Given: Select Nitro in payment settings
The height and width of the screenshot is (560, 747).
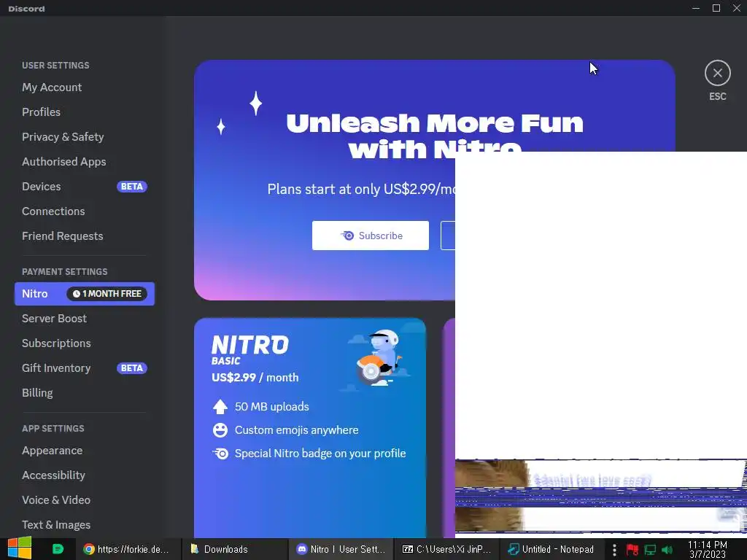Looking at the screenshot, I should pyautogui.click(x=85, y=294).
